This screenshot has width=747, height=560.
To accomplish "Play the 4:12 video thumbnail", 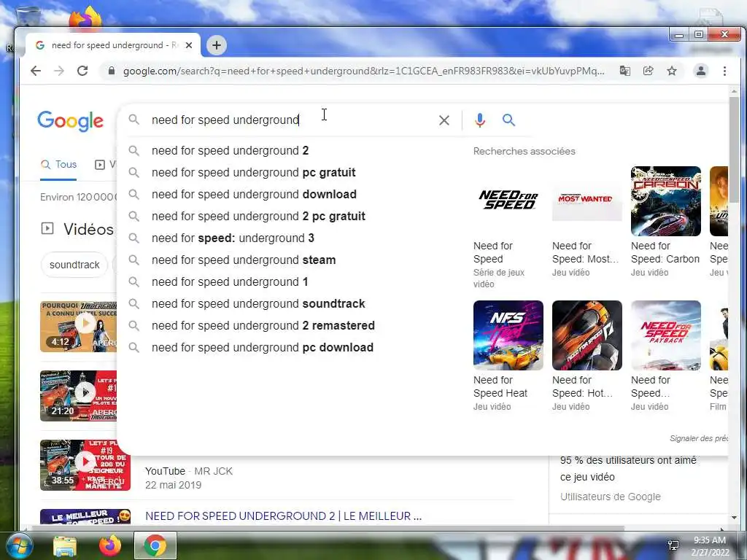I will pyautogui.click(x=78, y=327).
